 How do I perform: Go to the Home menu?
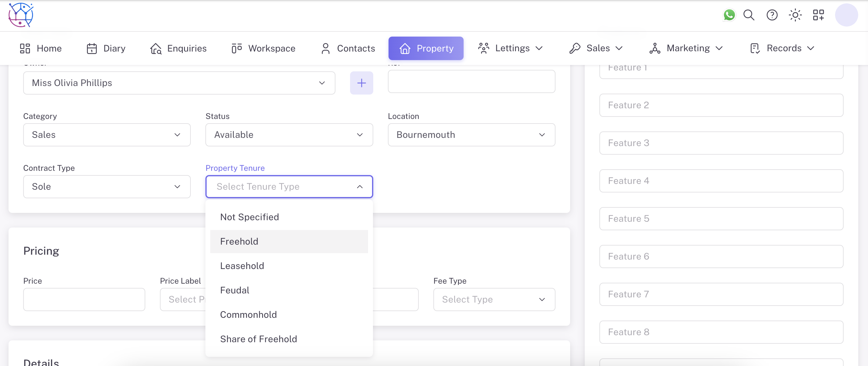pos(41,48)
